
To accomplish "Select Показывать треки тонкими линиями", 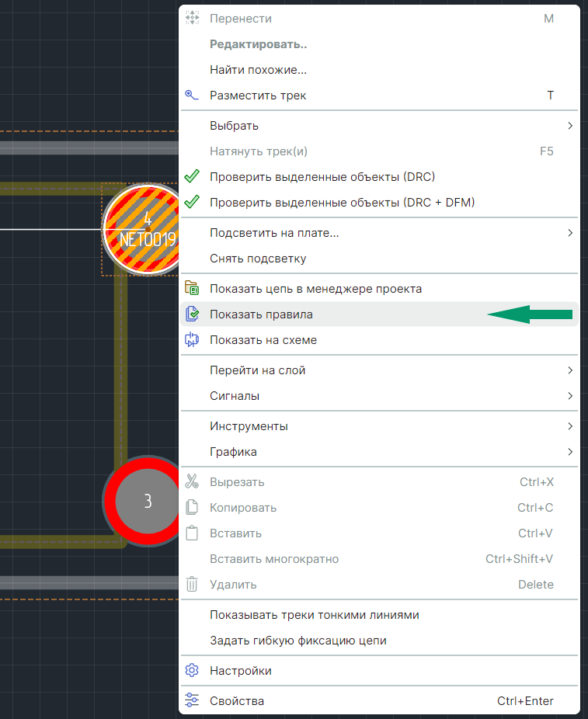I will [x=379, y=614].
